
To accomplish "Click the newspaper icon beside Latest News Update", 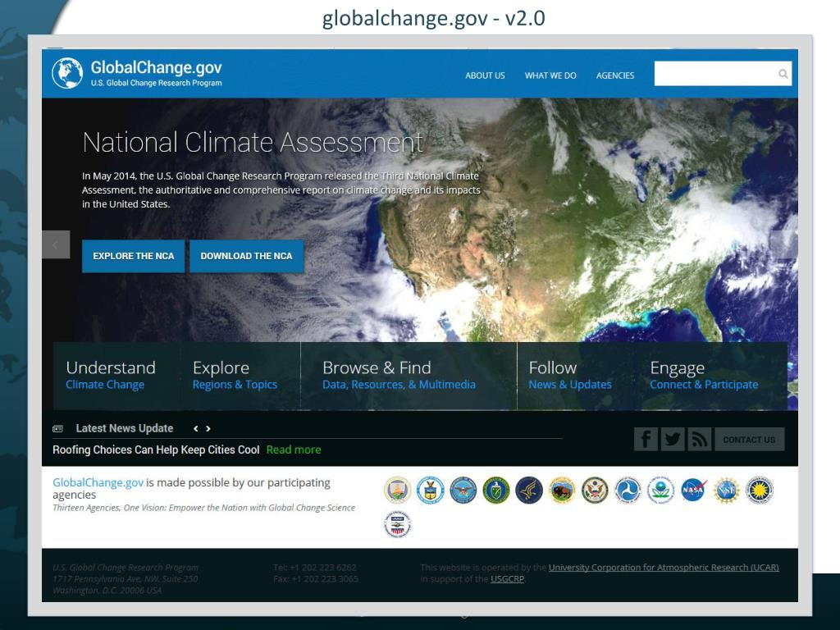I will [x=58, y=428].
